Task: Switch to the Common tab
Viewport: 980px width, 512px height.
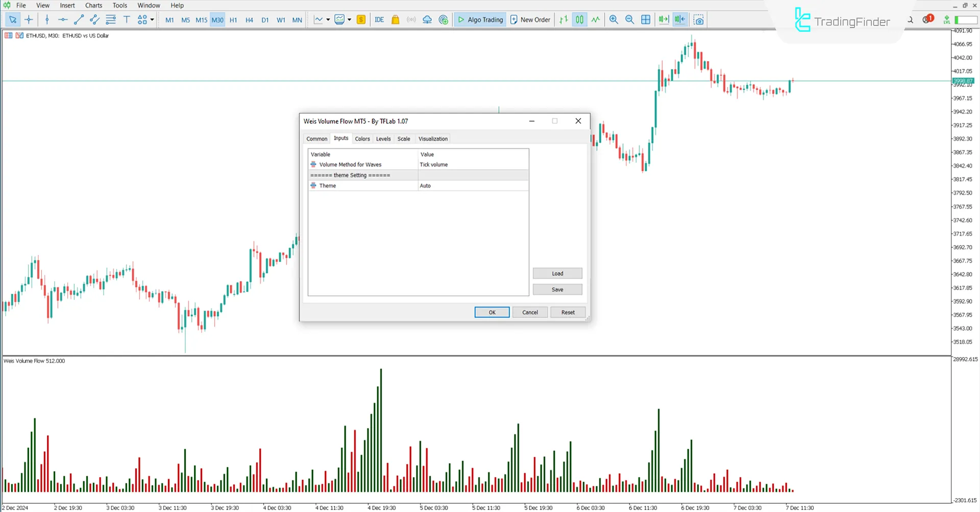Action: tap(316, 139)
